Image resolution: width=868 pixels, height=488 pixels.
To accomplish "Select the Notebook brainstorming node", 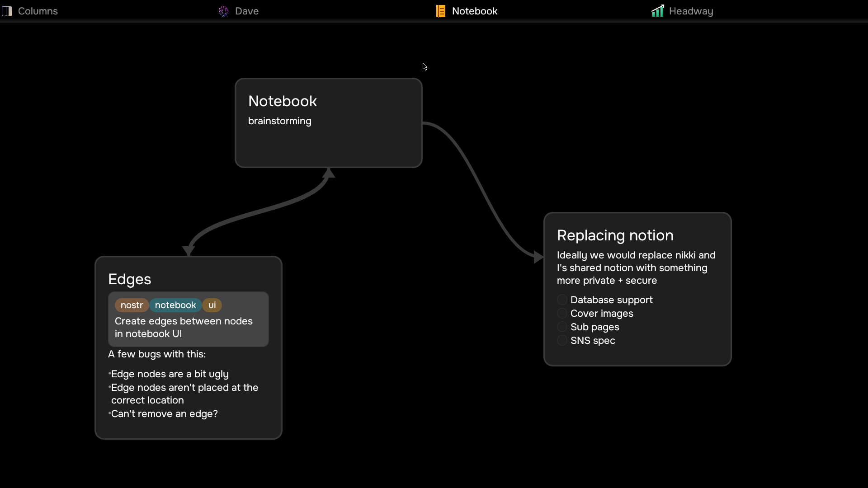I will (x=329, y=123).
